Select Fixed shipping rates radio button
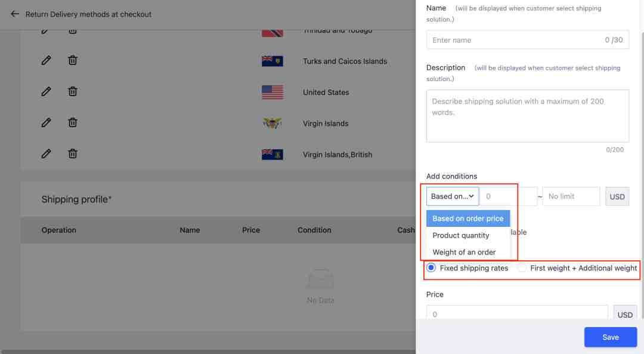The height and width of the screenshot is (354, 644). 431,267
